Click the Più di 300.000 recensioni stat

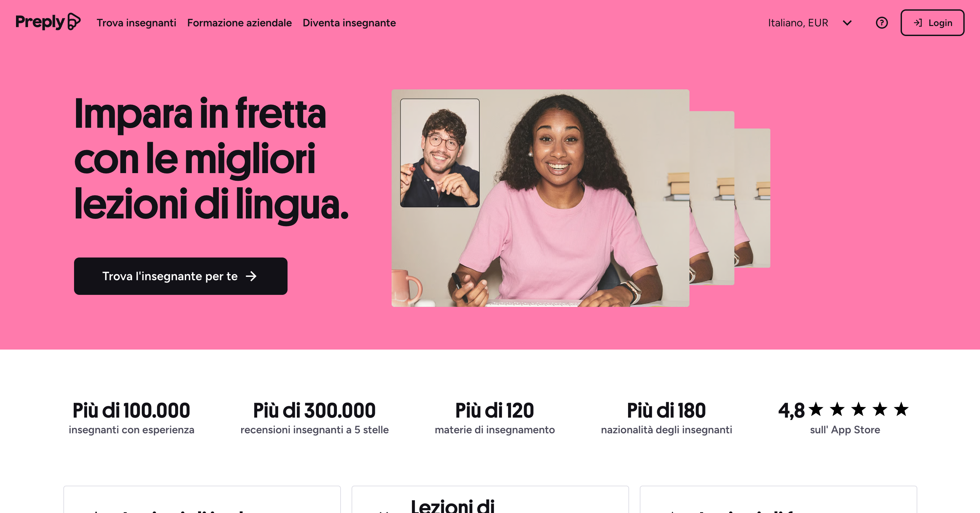coord(314,418)
